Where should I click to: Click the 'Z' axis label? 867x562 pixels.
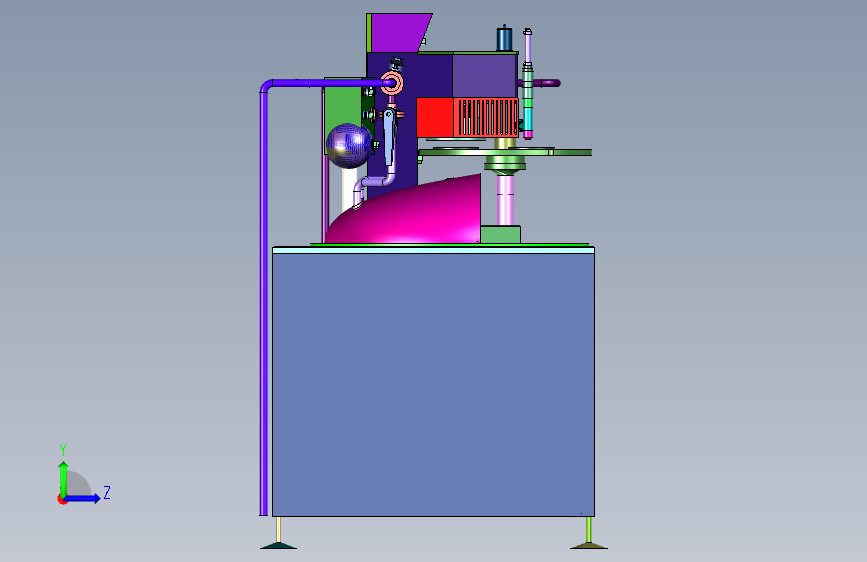107,492
